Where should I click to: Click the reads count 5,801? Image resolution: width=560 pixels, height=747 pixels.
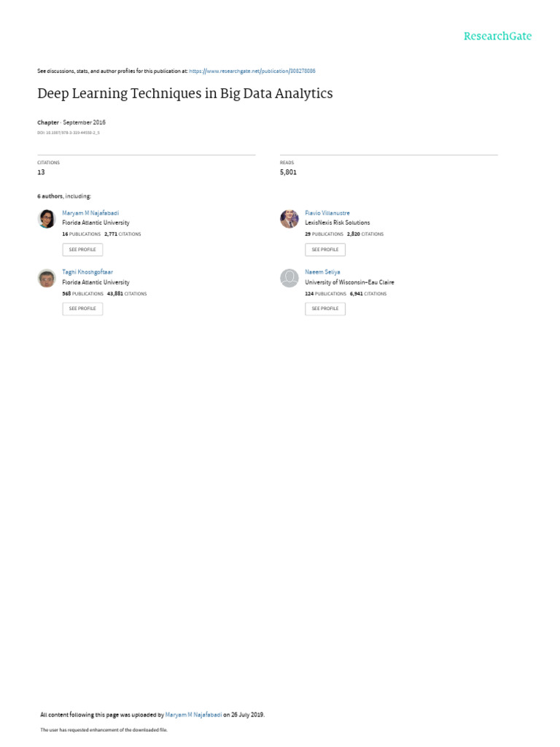[288, 172]
